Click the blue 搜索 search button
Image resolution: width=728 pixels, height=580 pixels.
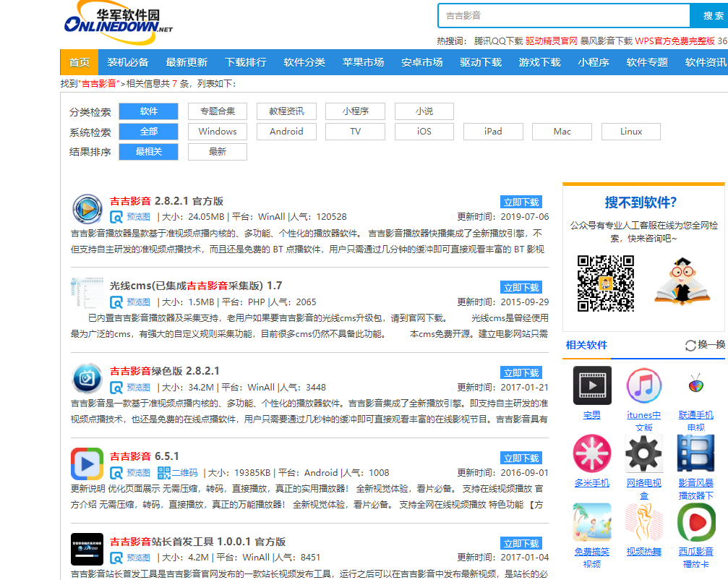coord(709,16)
